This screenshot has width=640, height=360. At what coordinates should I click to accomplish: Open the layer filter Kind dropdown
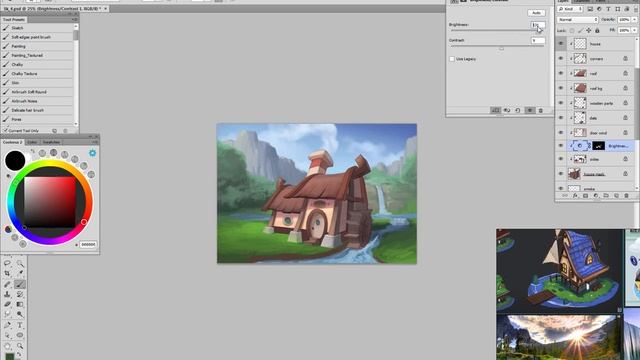570,9
